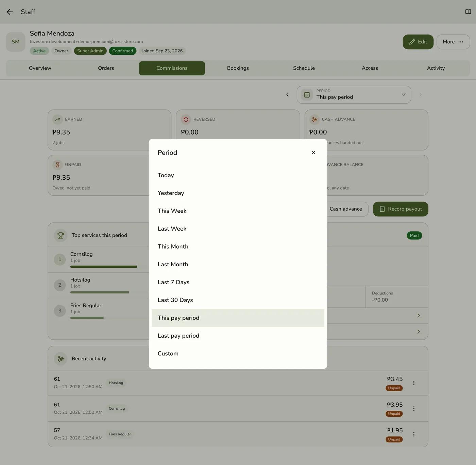Open the More options menu button
Viewport: 476px width, 465px height.
pyautogui.click(x=453, y=42)
